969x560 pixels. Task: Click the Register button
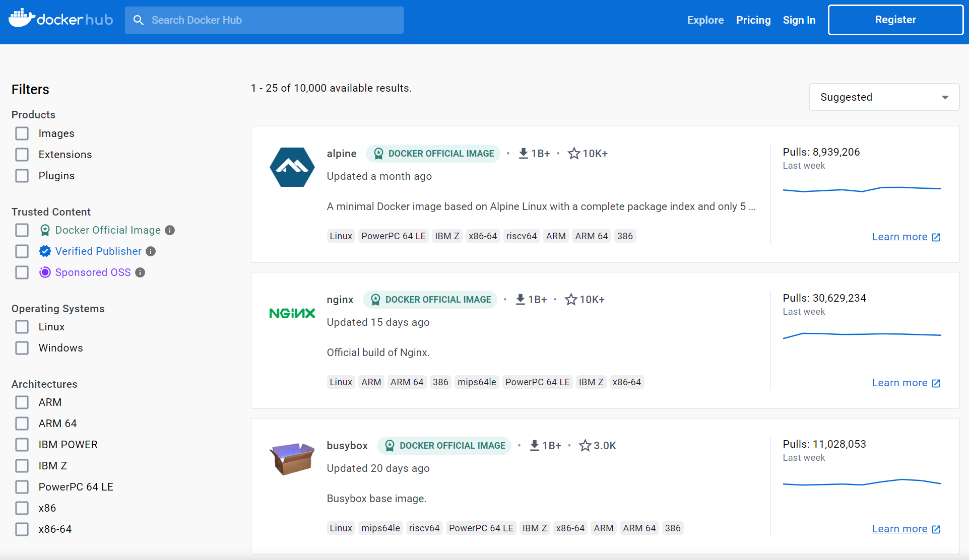click(895, 20)
